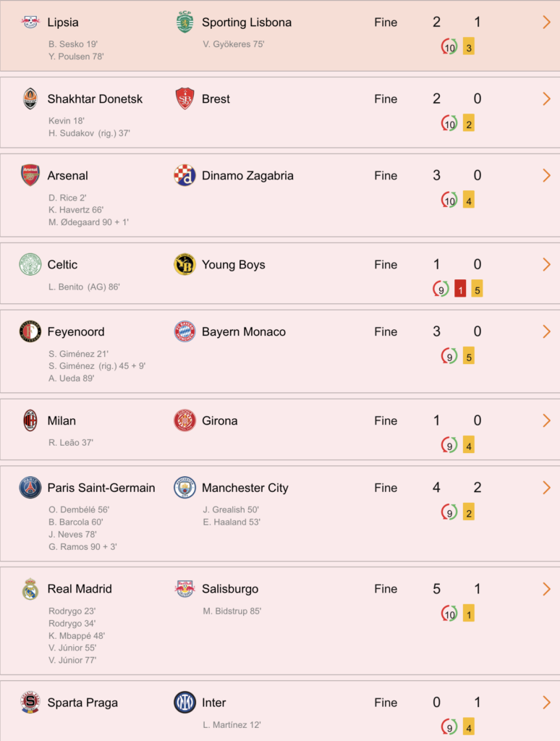560x741 pixels.
Task: Click yellow card count for Feyenoord match
Action: tap(469, 356)
